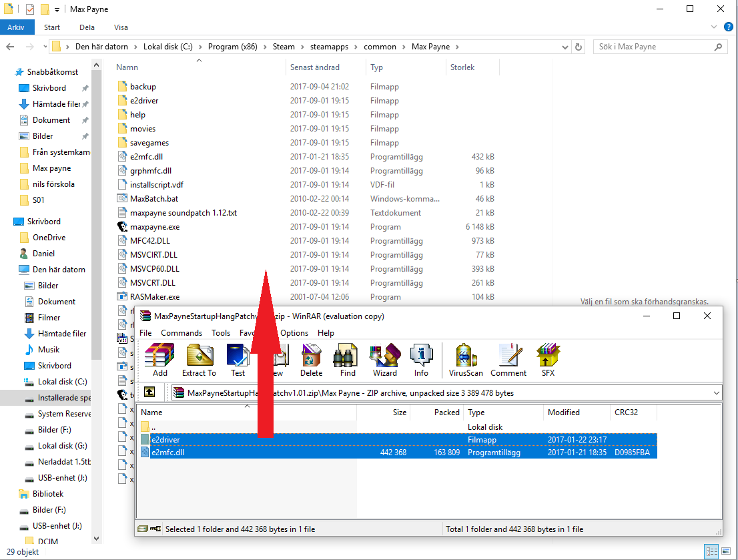
Task: Click the refresh button in Explorer address bar
Action: pos(579,47)
